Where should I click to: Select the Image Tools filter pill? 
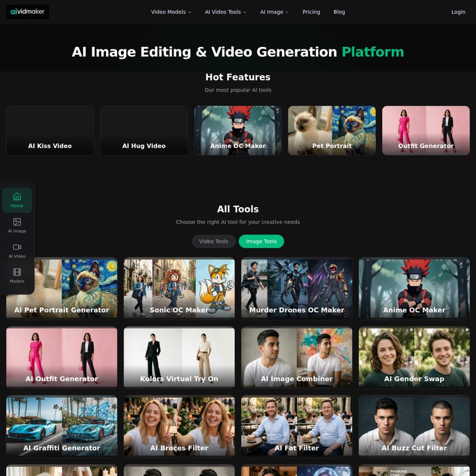262,242
